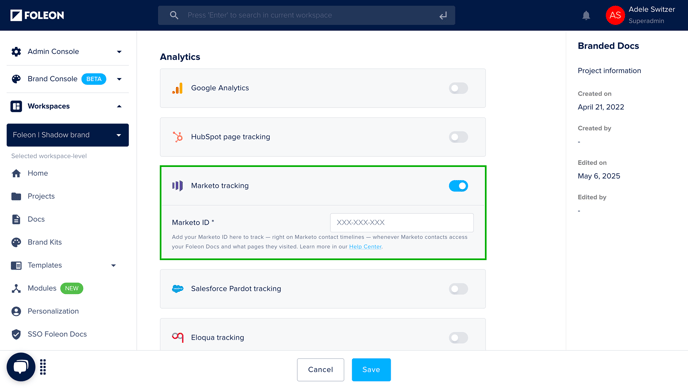The image size is (688, 389).
Task: Click the Docs file icon
Action: click(x=16, y=219)
